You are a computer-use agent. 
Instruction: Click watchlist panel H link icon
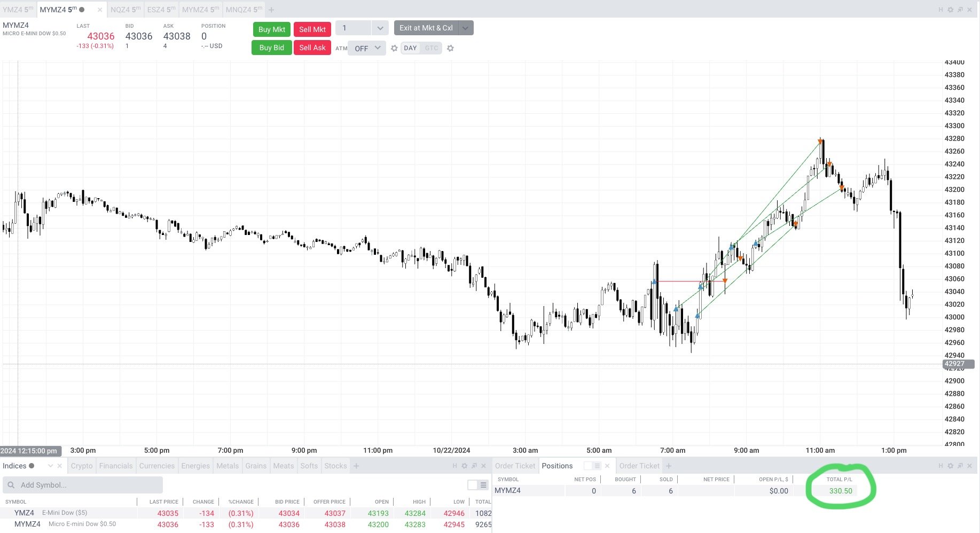(x=454, y=466)
